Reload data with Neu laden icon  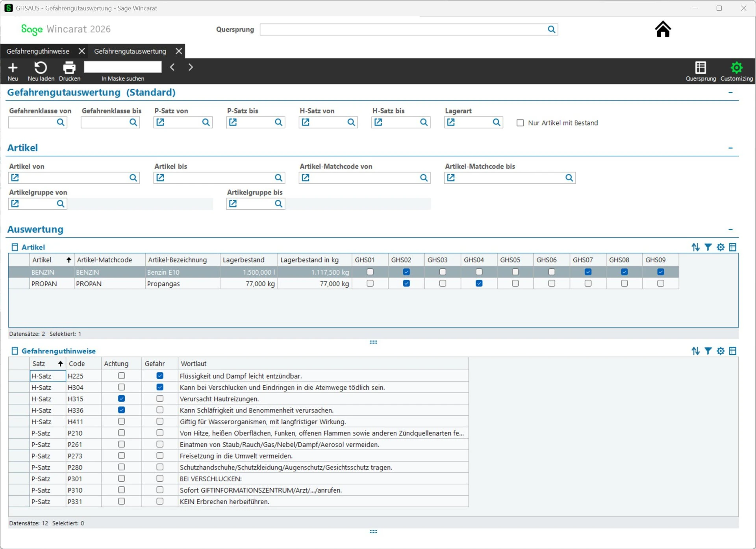point(41,68)
